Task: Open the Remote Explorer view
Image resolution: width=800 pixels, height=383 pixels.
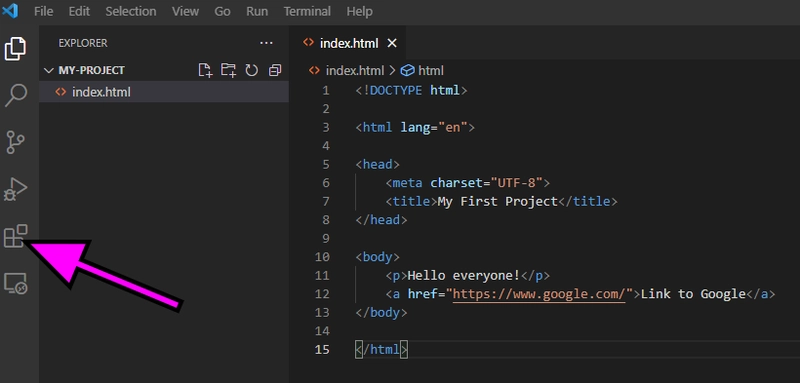Action: click(15, 284)
